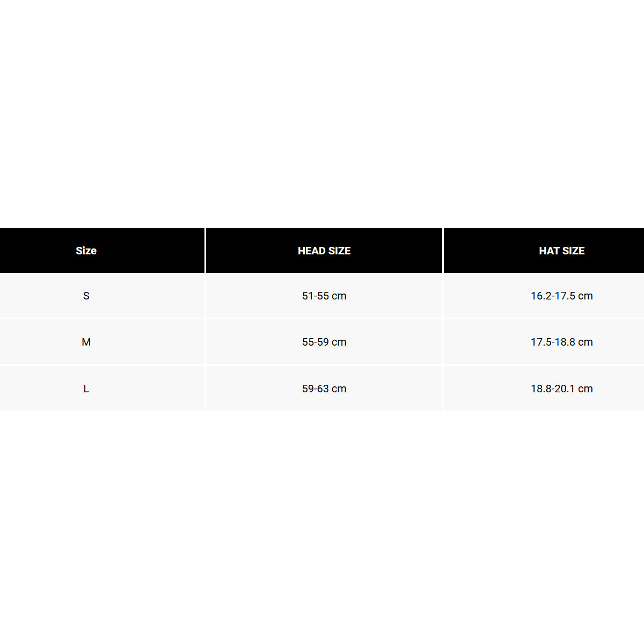Image resolution: width=644 pixels, height=644 pixels.
Task: Click the 51-55 cm head size cell
Action: [324, 296]
